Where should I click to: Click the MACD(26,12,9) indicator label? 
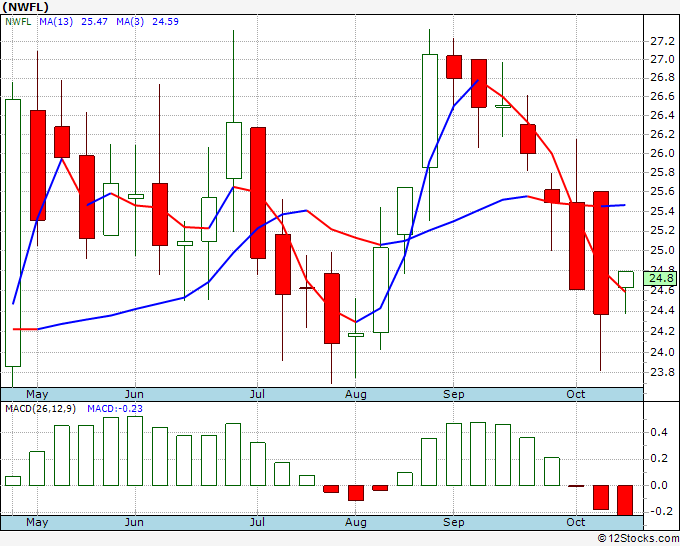[x=40, y=409]
